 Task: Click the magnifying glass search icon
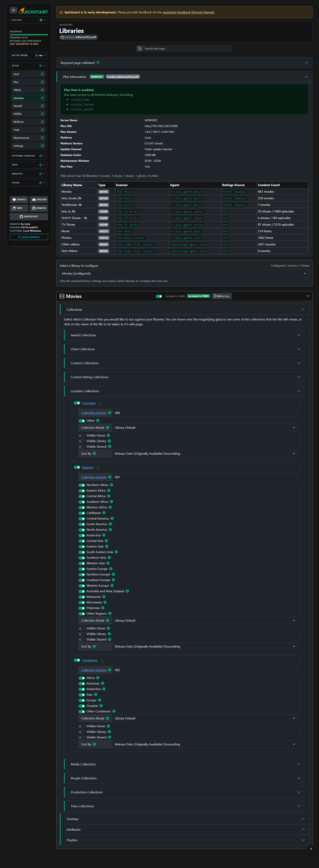point(140,49)
